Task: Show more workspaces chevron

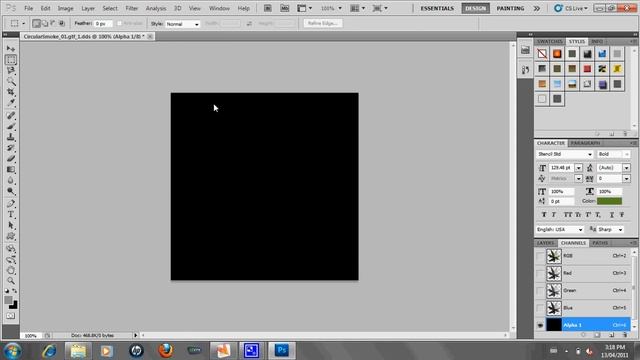Action: tap(537, 8)
